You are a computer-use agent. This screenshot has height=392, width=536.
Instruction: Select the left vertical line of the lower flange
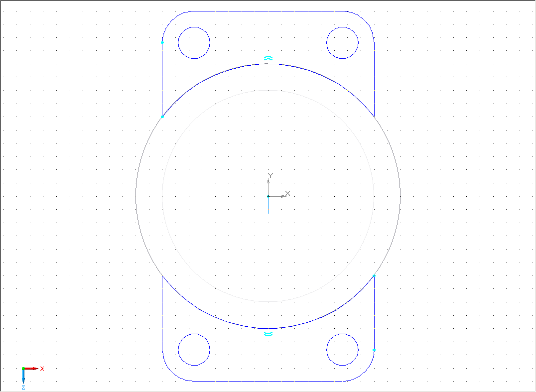coord(162,313)
